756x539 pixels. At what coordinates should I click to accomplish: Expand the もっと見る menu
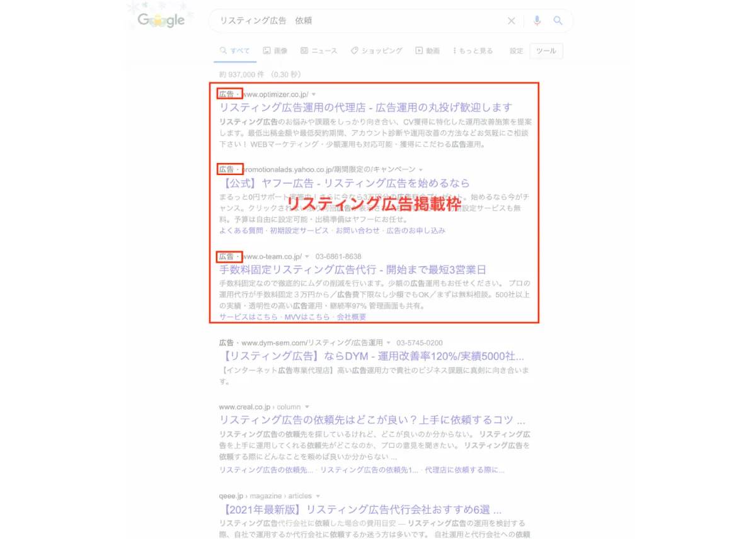pyautogui.click(x=473, y=50)
